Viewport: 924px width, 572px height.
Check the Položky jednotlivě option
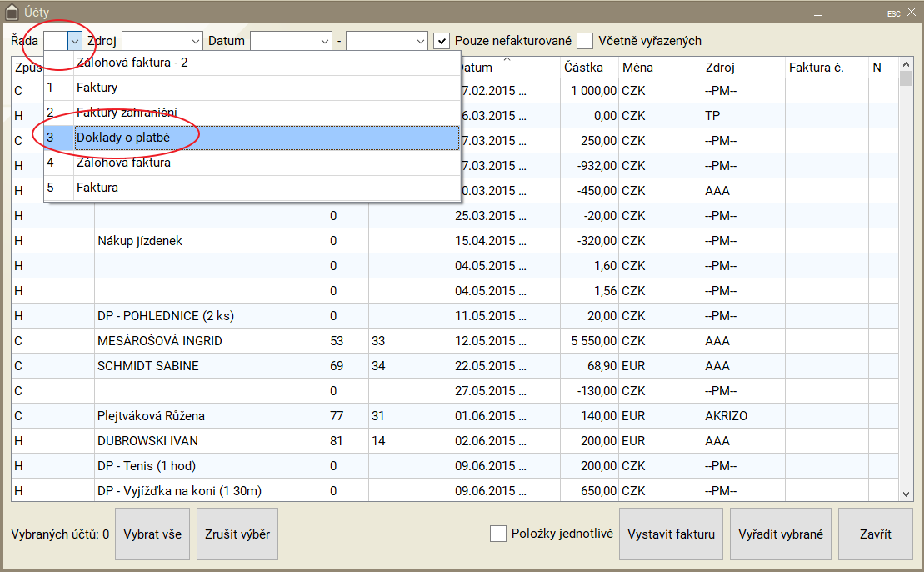pos(498,534)
